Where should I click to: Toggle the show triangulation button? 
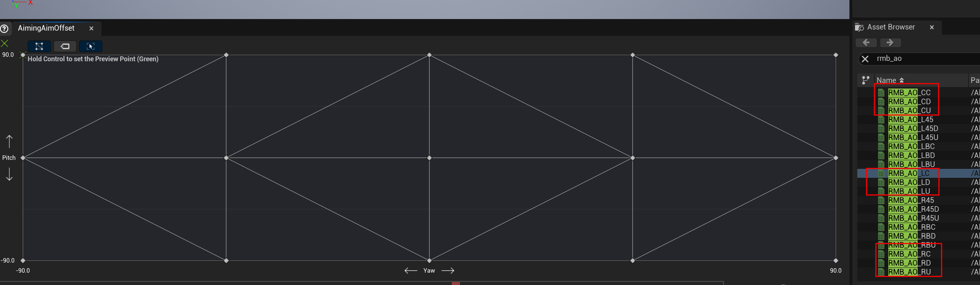(39, 46)
